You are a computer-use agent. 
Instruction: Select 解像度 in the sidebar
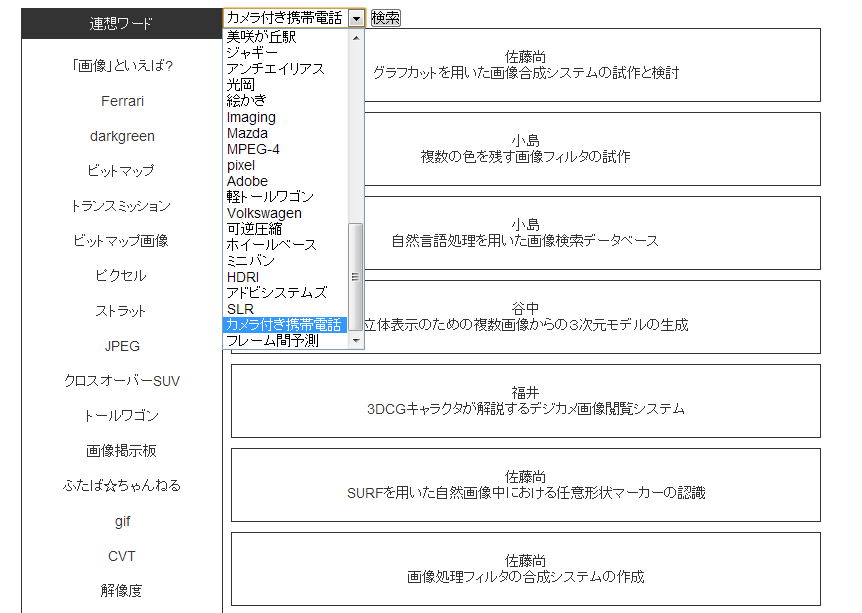122,591
